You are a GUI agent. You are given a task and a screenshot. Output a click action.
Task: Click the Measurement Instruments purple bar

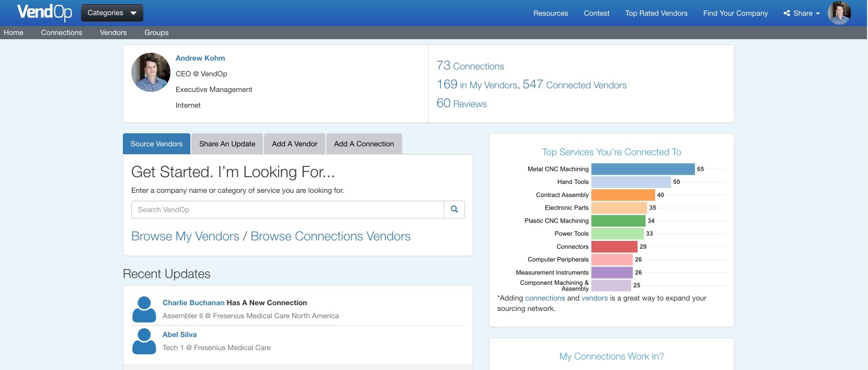pyautogui.click(x=612, y=272)
